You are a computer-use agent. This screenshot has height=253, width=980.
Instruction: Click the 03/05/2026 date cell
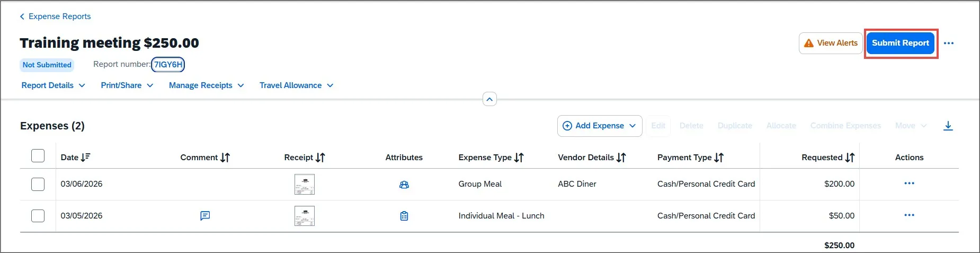(82, 216)
